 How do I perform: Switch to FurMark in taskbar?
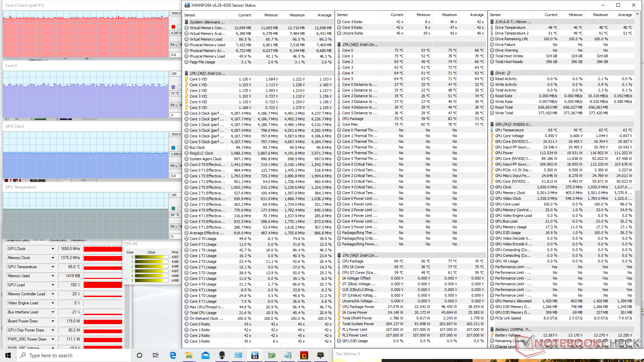click(304, 355)
